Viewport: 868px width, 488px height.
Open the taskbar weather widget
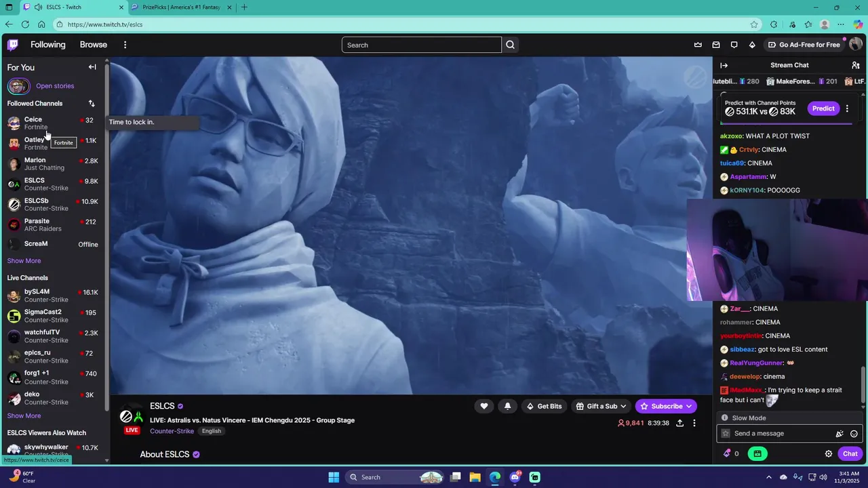(22, 477)
